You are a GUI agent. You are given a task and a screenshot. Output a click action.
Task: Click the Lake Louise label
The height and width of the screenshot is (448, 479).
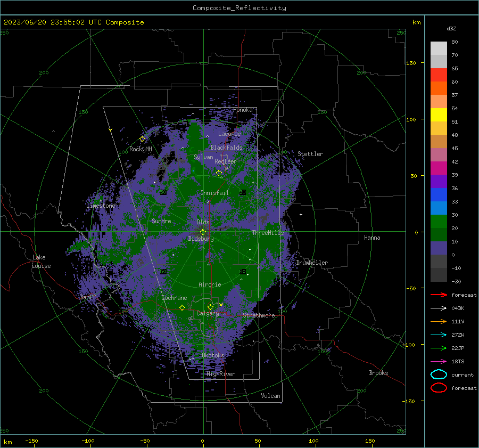(x=41, y=262)
